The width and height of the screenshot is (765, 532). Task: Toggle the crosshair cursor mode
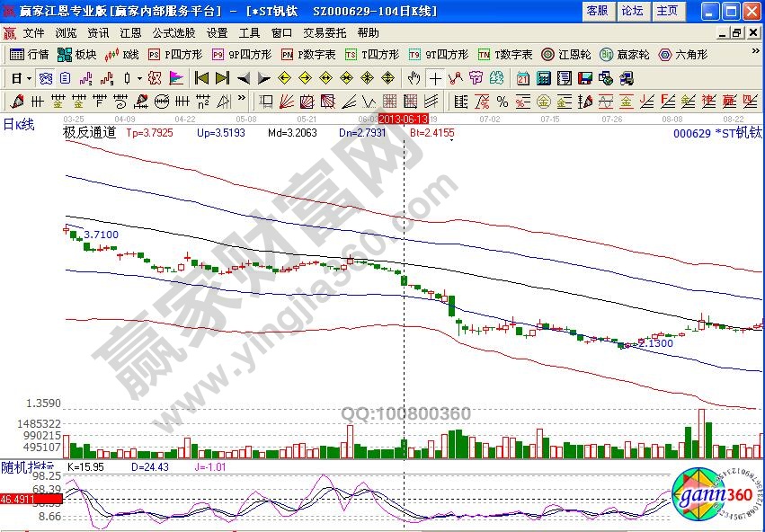[435, 78]
